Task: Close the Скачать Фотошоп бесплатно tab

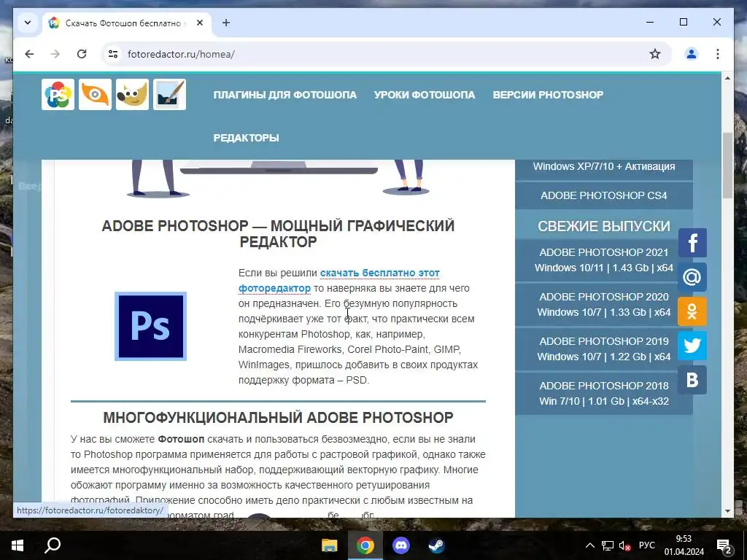Action: 200,23
